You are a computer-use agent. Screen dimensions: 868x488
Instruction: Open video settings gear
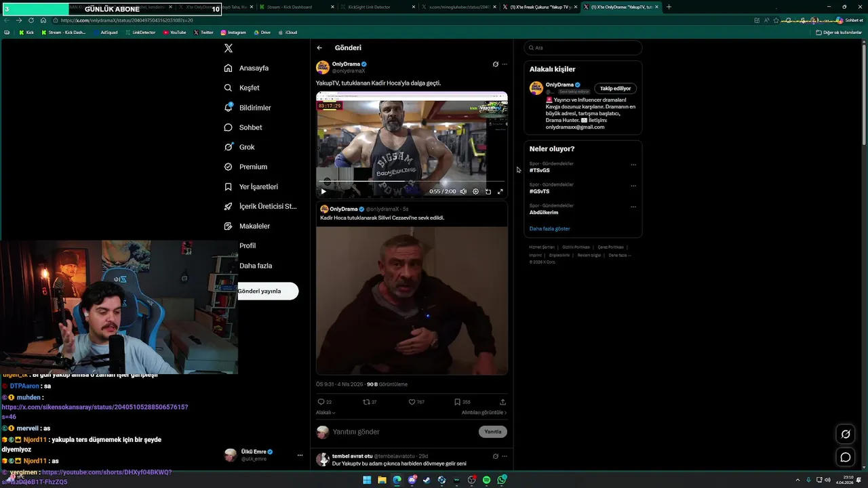point(475,191)
